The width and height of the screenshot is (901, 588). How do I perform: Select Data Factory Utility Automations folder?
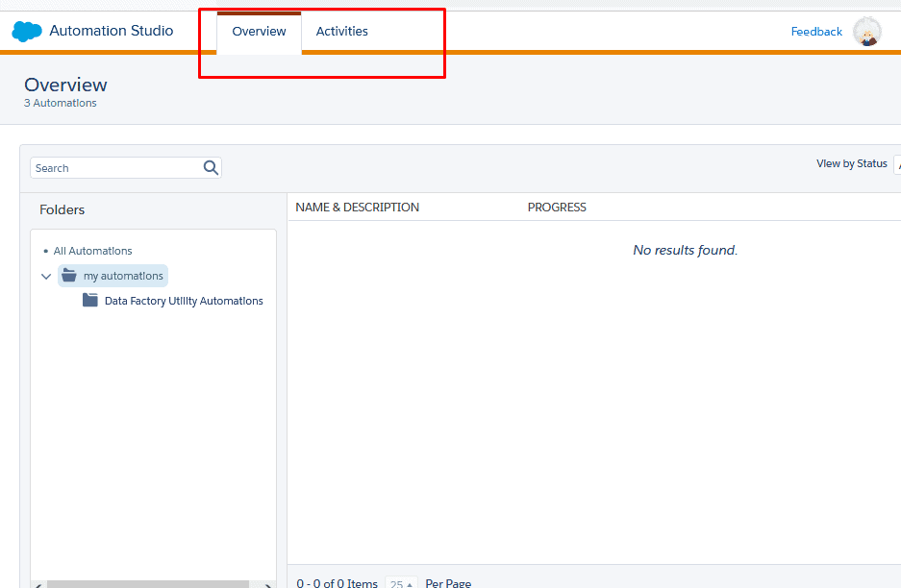click(184, 301)
